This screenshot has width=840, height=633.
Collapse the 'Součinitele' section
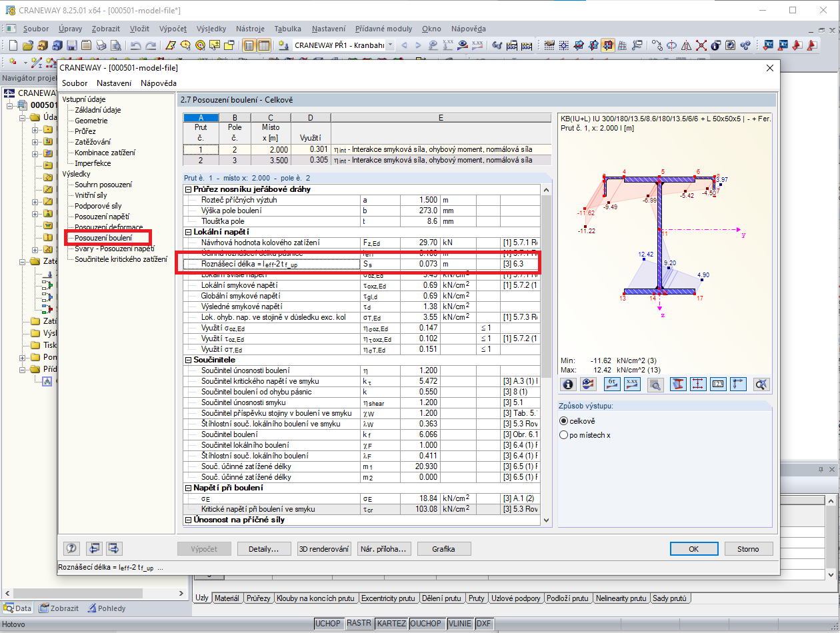pos(188,360)
